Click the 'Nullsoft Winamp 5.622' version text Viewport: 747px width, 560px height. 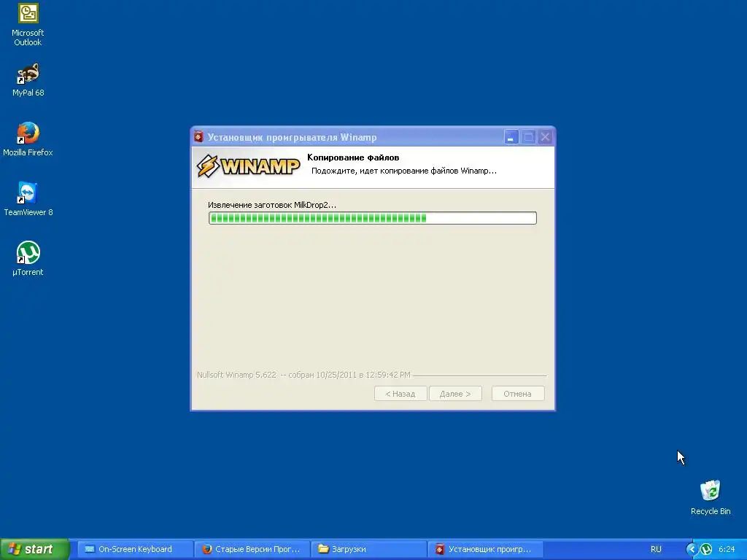237,375
